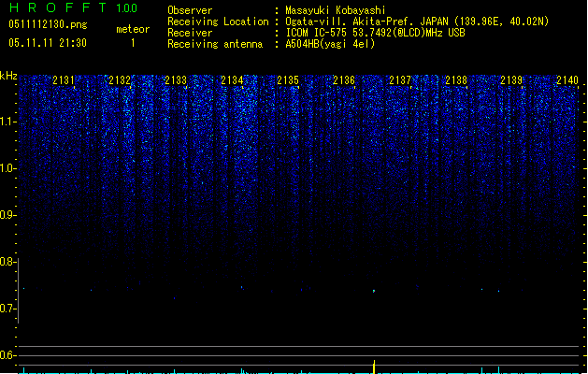
Task: Click the 2131 time marker
Action: pos(64,80)
